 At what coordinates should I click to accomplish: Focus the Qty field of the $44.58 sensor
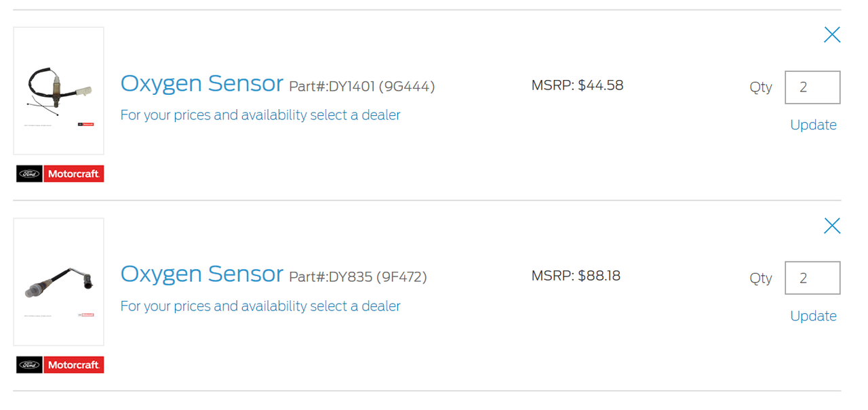pyautogui.click(x=812, y=87)
